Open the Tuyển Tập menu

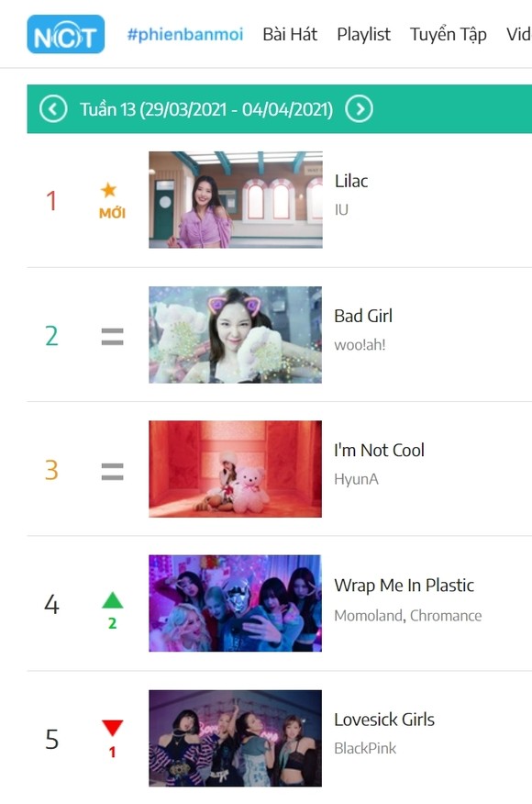click(448, 34)
